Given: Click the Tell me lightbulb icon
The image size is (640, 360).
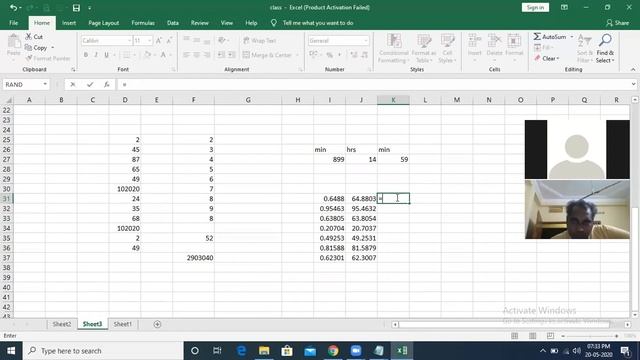Looking at the screenshot, I should pyautogui.click(x=273, y=23).
